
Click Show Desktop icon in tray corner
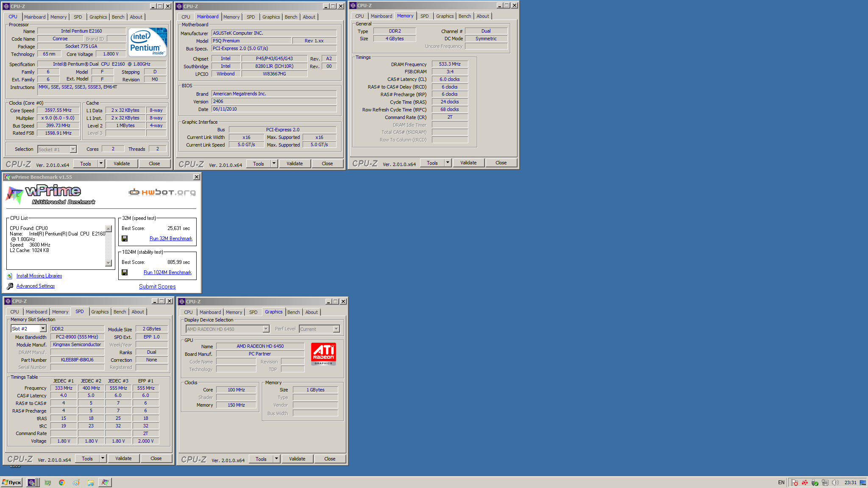pos(863,482)
